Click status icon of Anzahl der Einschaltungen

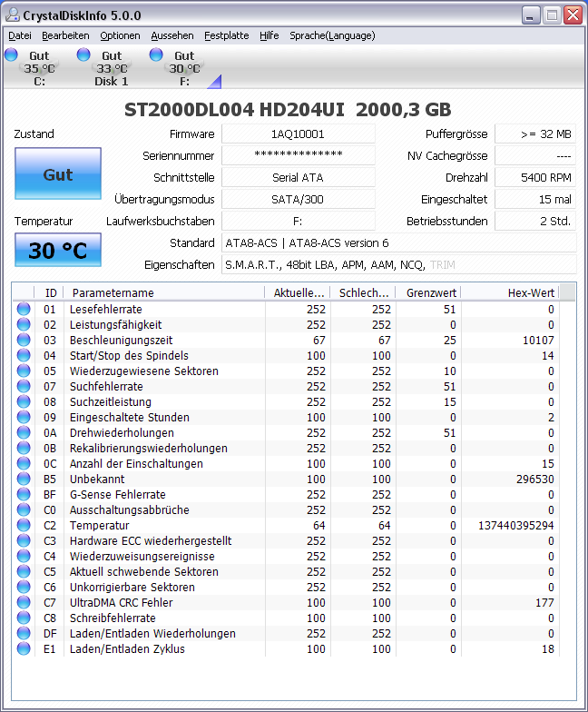point(24,463)
